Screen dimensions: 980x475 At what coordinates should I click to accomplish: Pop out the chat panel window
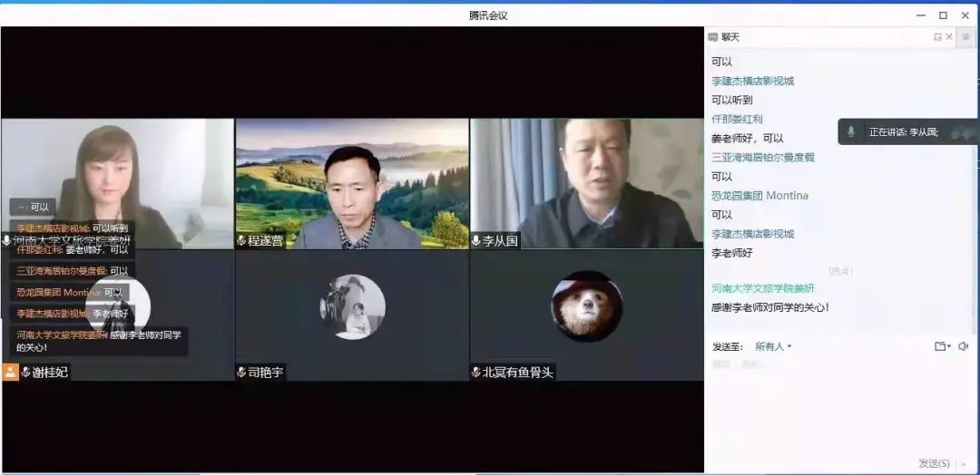[x=937, y=37]
